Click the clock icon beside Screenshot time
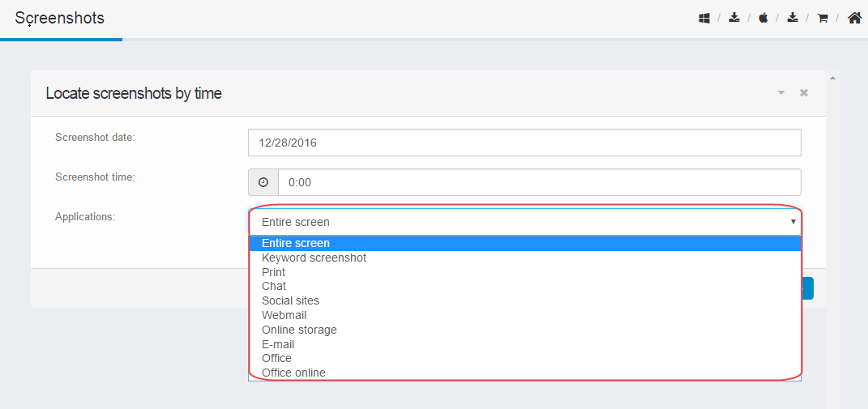This screenshot has width=868, height=409. click(x=263, y=182)
